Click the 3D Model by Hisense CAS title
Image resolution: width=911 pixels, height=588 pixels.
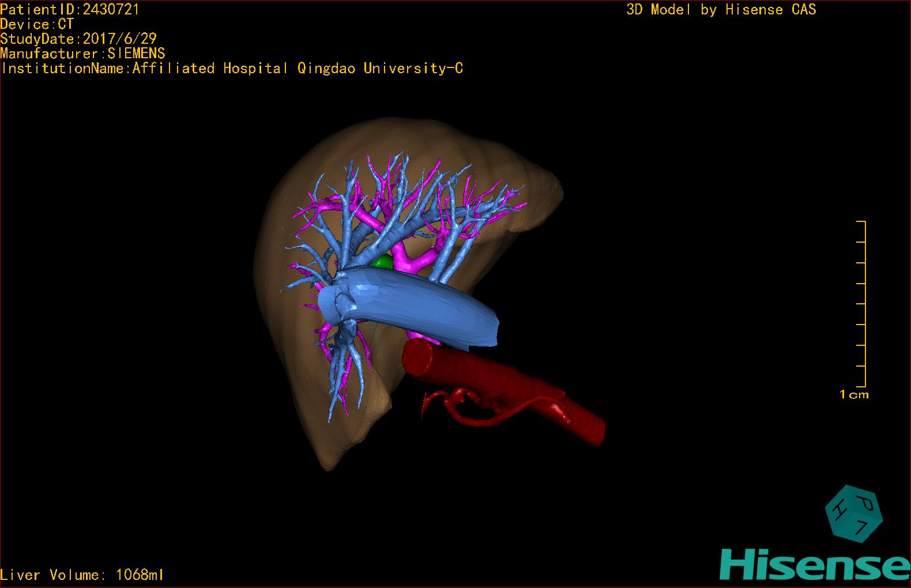[x=721, y=9]
